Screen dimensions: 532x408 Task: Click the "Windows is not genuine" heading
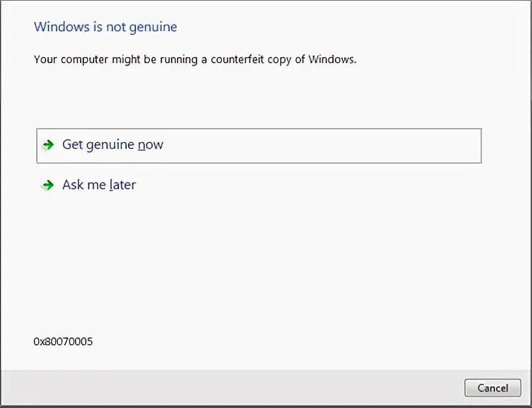(105, 27)
